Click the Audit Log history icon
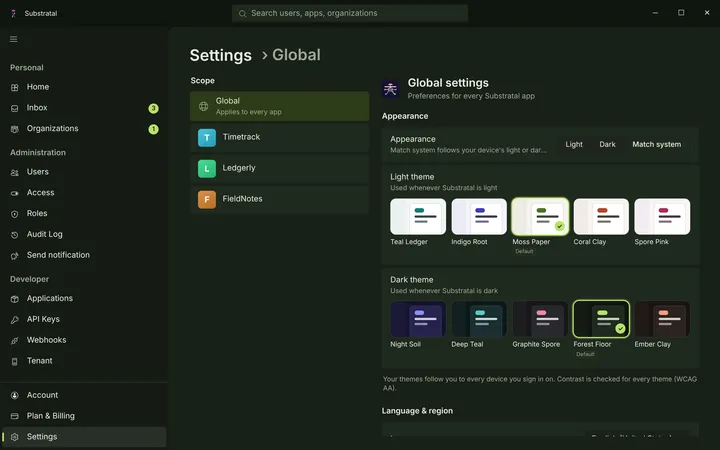This screenshot has width=720, height=450. click(x=15, y=235)
